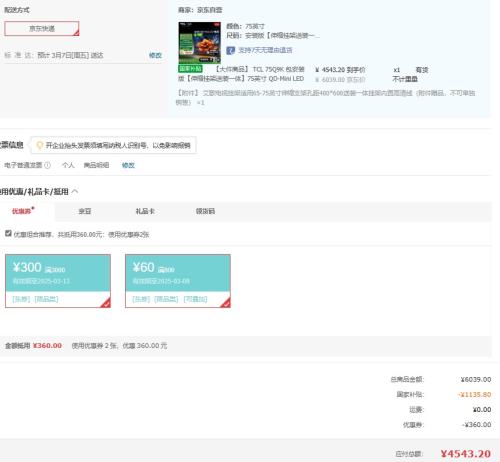Open the TCL TV product thumbnail
The height and width of the screenshot is (462, 500).
point(200,43)
